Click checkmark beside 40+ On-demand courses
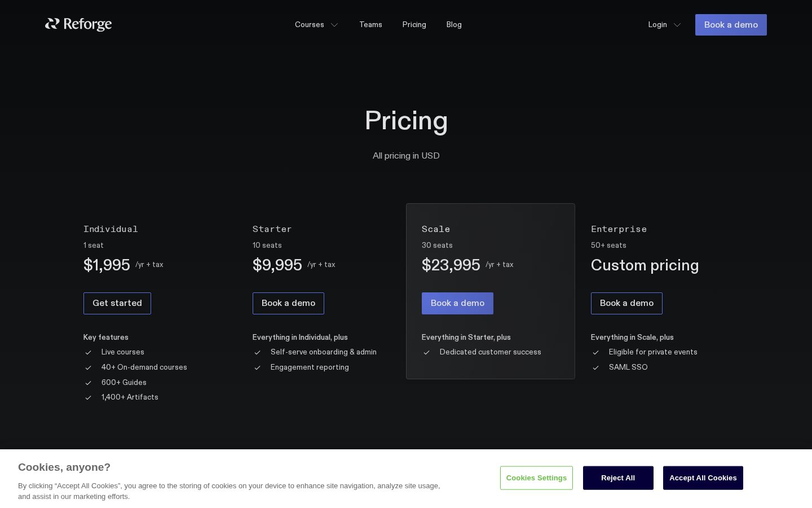 click(88, 367)
